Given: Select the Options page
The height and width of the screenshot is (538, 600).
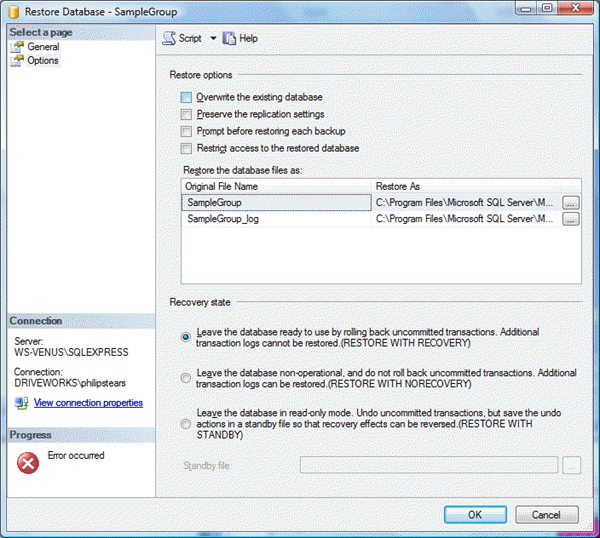Looking at the screenshot, I should click(x=42, y=60).
